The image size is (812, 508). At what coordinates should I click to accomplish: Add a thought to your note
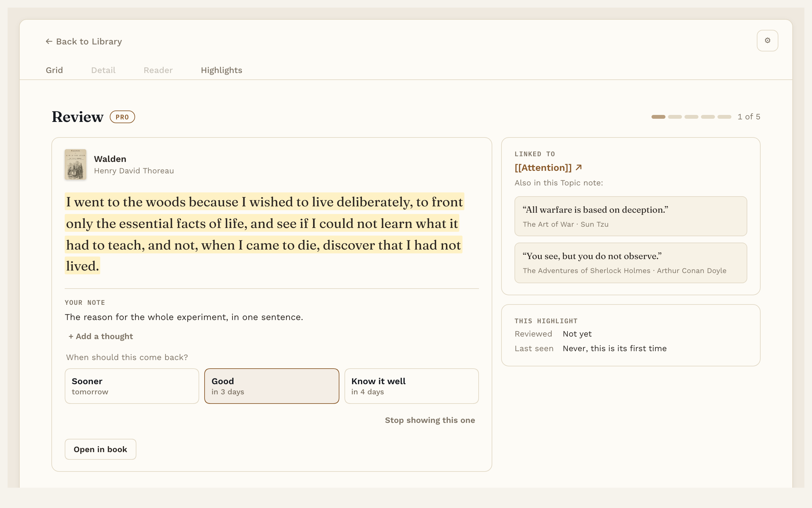point(101,336)
